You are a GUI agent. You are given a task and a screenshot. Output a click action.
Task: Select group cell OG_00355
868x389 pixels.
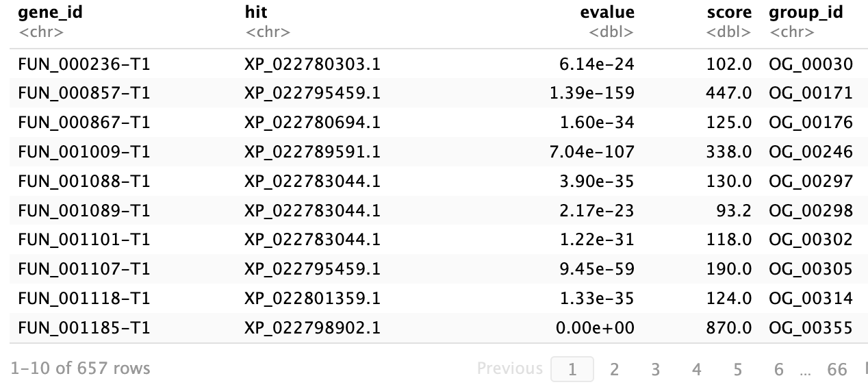(x=810, y=328)
